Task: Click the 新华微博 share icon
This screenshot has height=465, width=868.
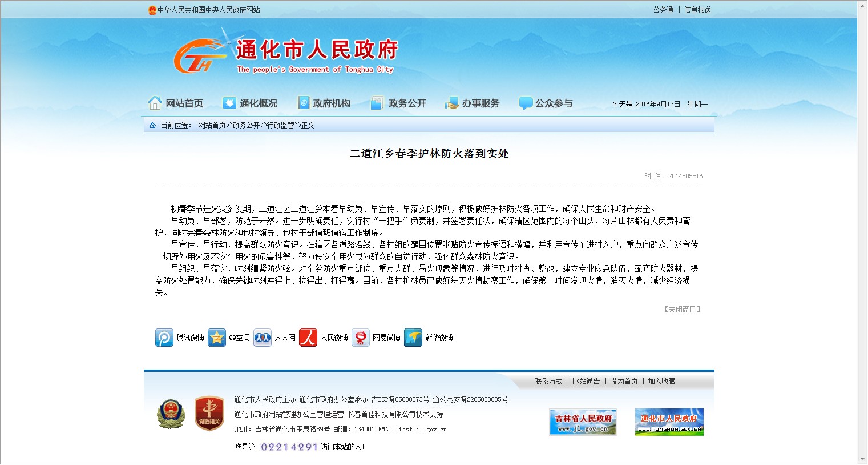Action: pos(413,338)
